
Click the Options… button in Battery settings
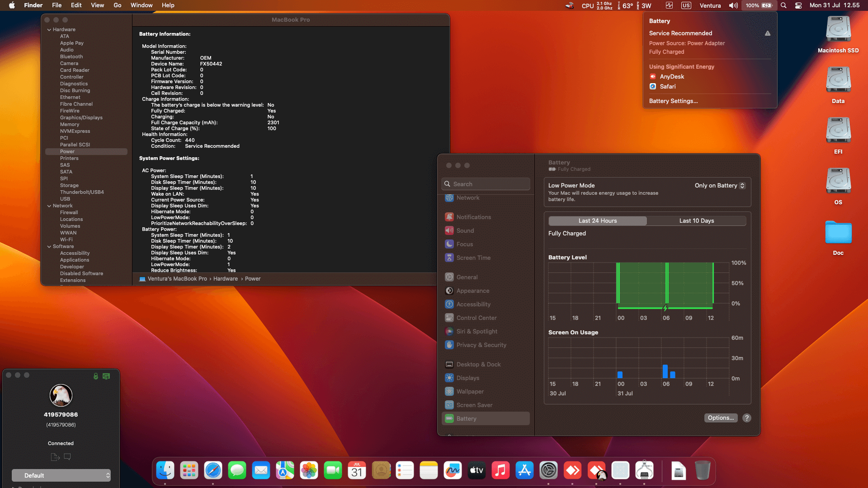[721, 418]
